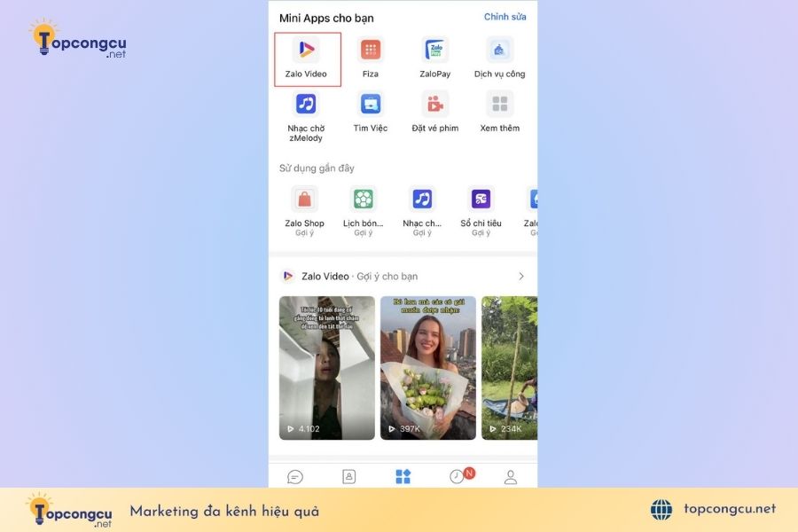Open the Fiza mini app
Viewport: 798px width, 532px height.
[371, 59]
